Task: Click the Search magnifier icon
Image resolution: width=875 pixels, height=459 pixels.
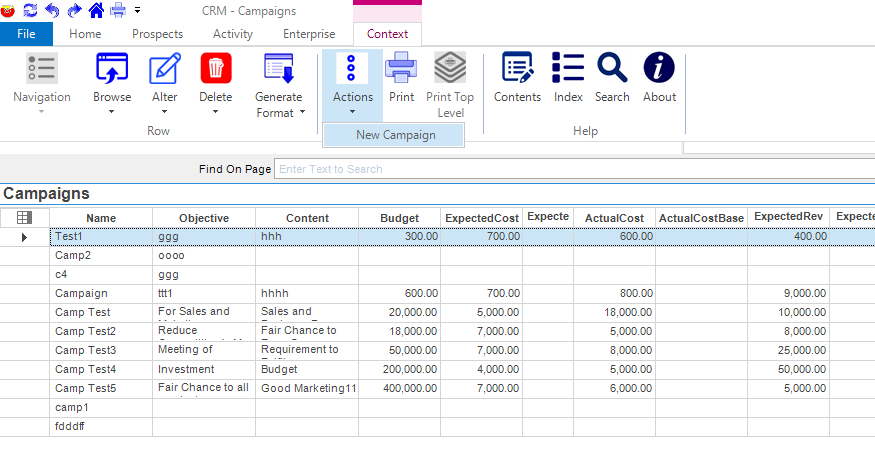Action: point(612,68)
